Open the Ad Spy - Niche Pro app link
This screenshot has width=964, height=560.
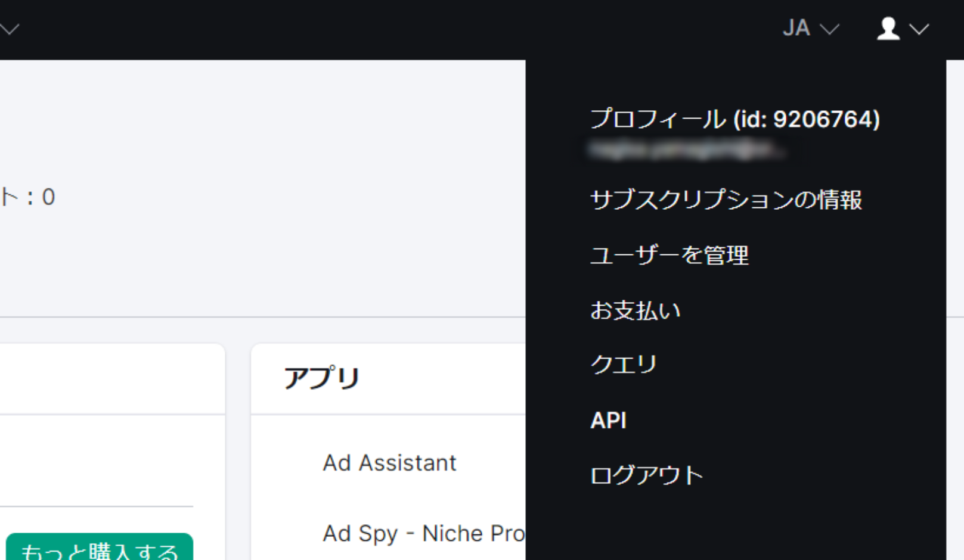pos(423,534)
